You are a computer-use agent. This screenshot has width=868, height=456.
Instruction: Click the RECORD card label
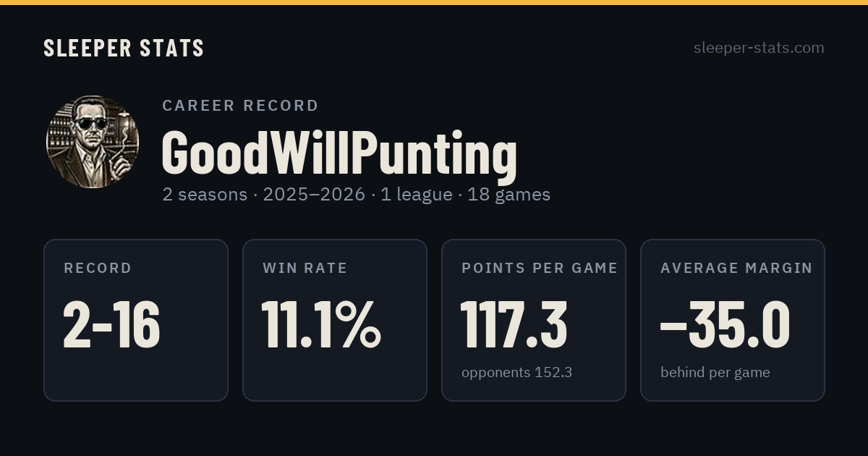[98, 269]
